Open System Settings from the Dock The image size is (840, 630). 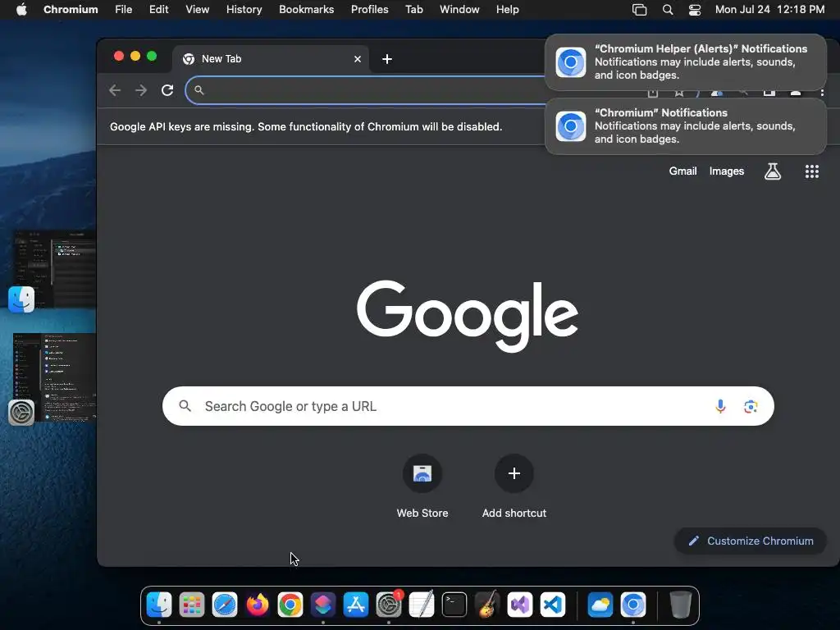click(x=388, y=605)
